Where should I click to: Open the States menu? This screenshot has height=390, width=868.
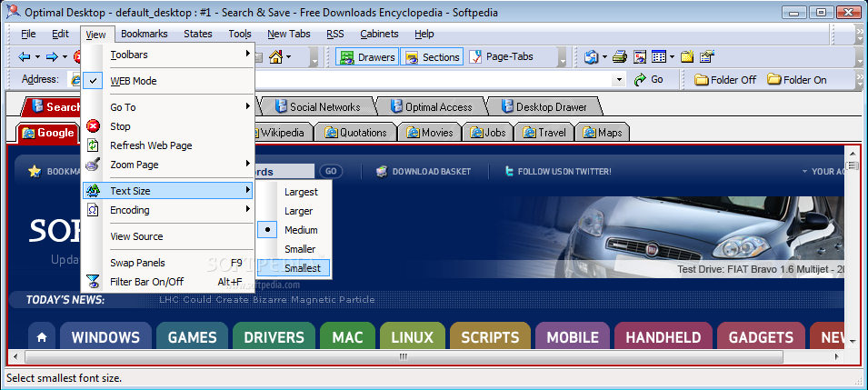[x=197, y=34]
